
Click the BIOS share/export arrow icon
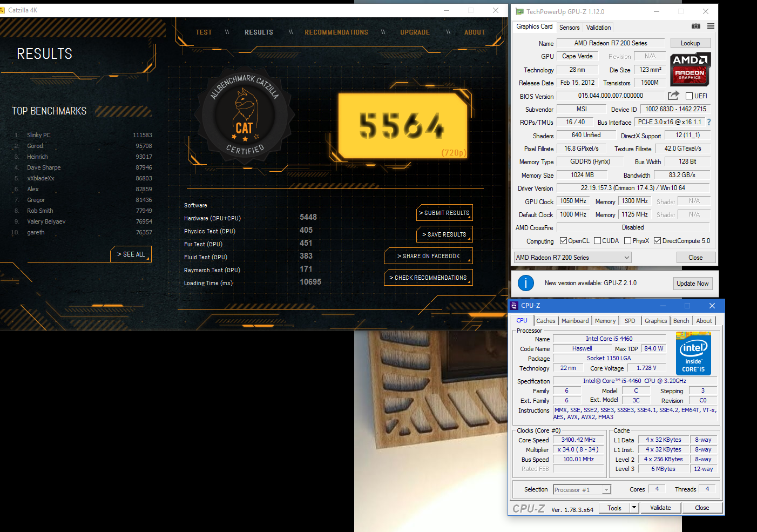tap(673, 96)
